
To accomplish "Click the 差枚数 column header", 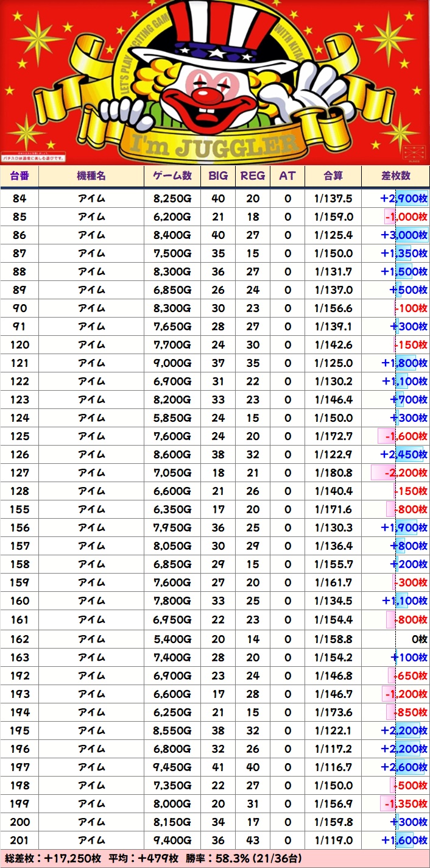I will [396, 176].
